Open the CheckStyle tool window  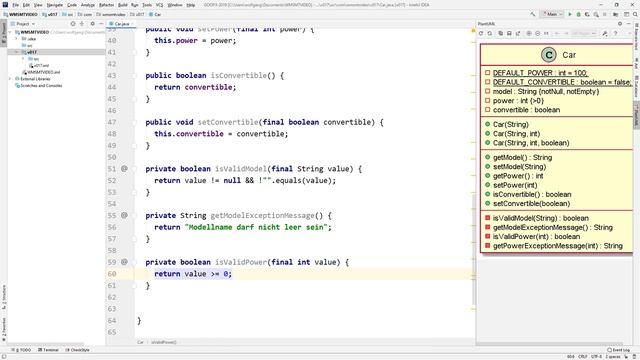click(78, 350)
